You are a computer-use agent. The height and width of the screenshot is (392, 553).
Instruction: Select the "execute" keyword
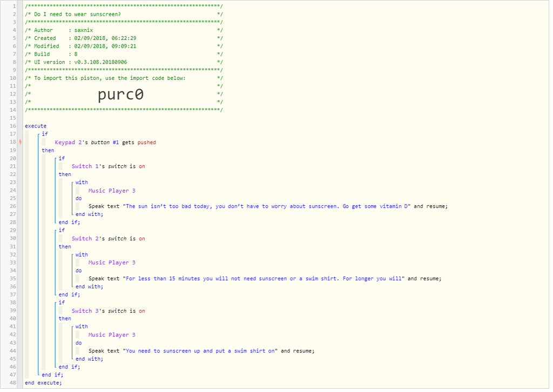[35, 126]
